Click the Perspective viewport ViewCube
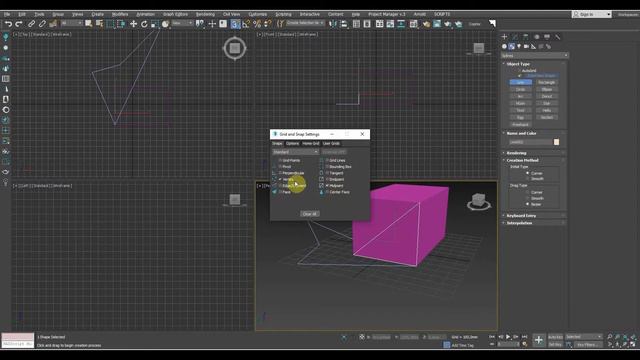Image resolution: width=640 pixels, height=360 pixels. click(x=478, y=201)
